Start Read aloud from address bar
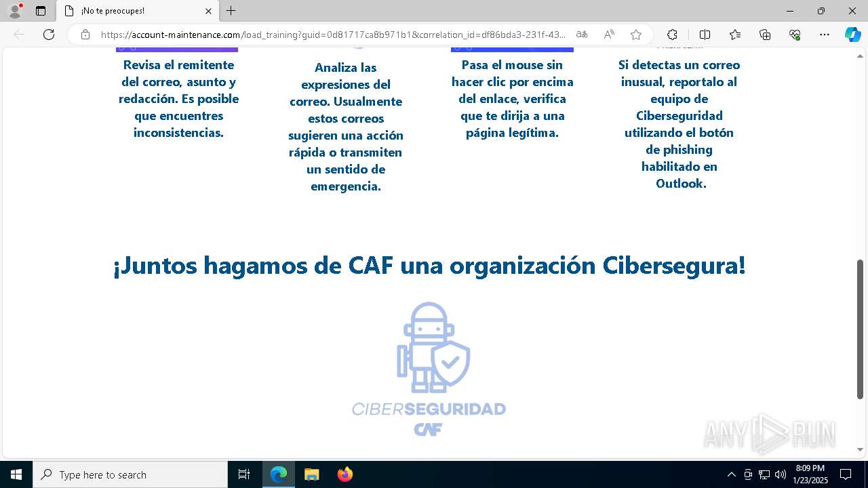 click(x=609, y=35)
